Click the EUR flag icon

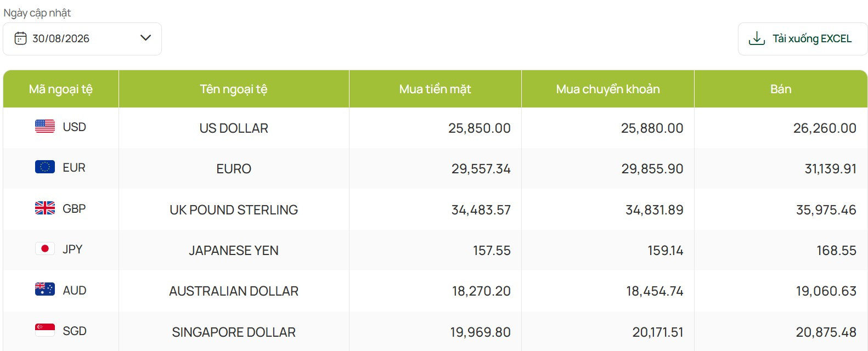(45, 167)
